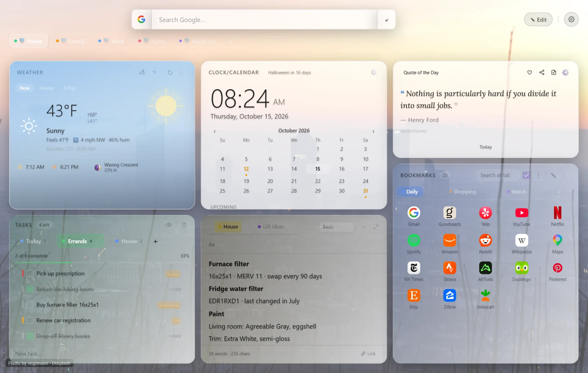Delete completed tasks with trash icon

coord(184,225)
